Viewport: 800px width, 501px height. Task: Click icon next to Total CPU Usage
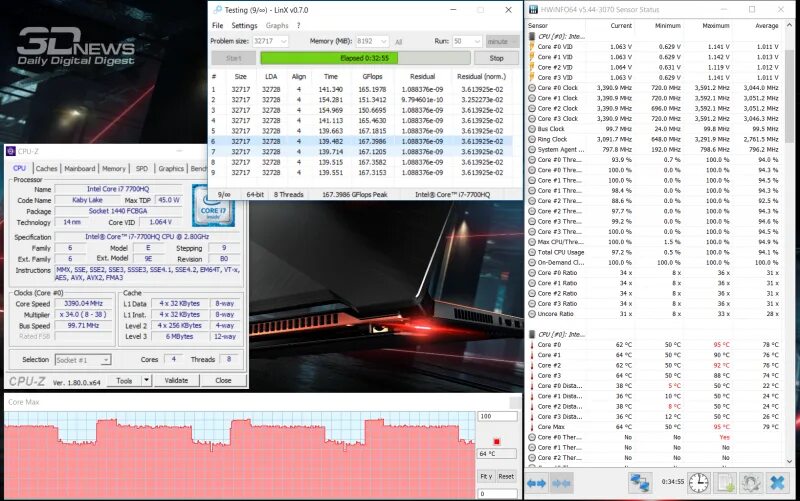[x=532, y=252]
